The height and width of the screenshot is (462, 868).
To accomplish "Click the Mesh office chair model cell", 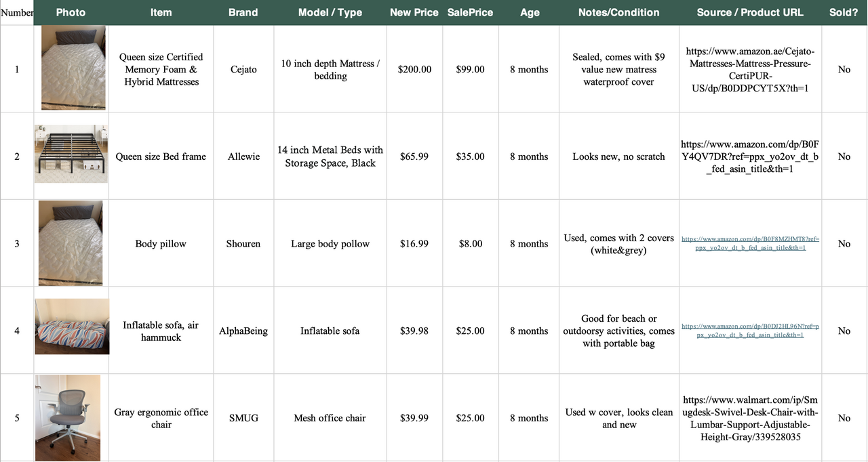I will (x=330, y=418).
